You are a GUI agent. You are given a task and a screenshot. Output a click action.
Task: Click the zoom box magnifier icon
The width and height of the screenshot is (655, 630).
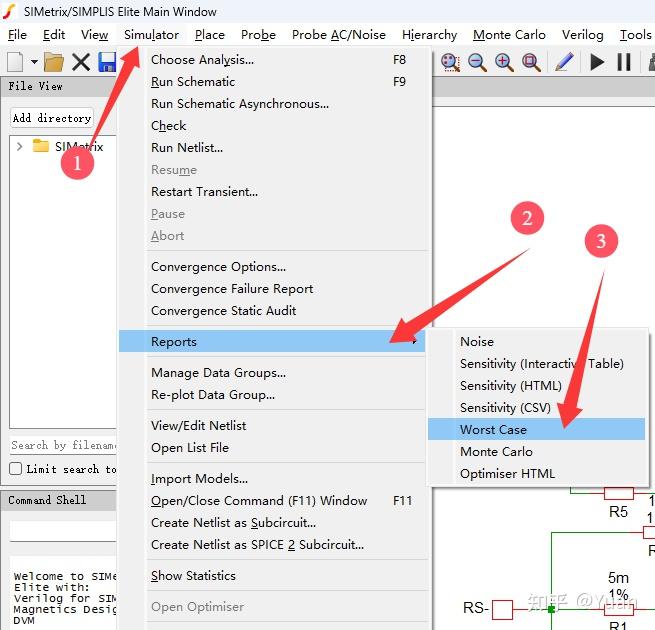531,63
